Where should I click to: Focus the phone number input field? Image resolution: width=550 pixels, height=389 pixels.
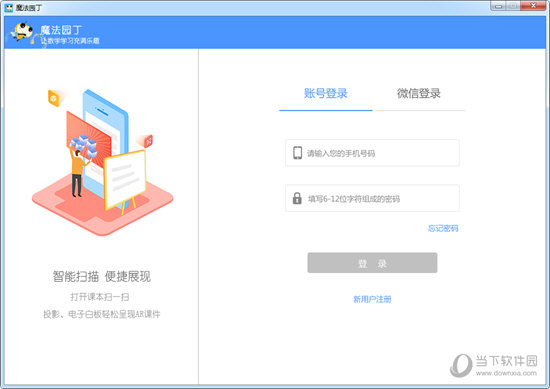click(x=372, y=153)
